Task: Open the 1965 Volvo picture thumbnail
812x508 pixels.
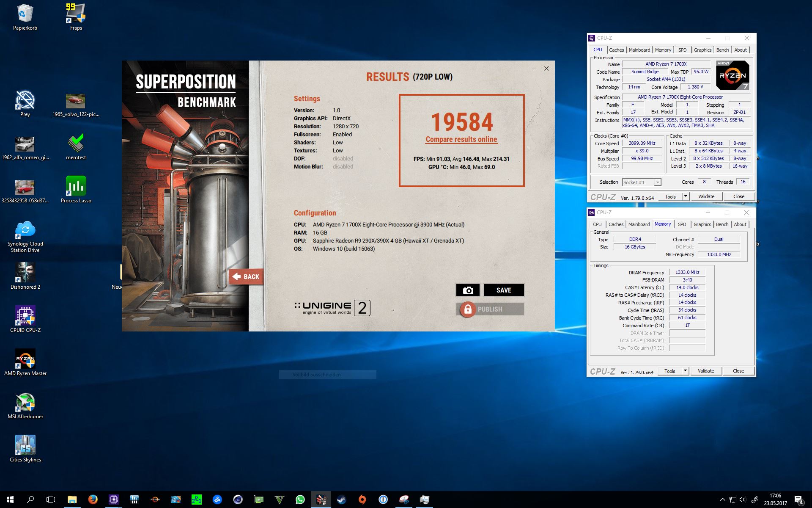Action: coord(76,102)
